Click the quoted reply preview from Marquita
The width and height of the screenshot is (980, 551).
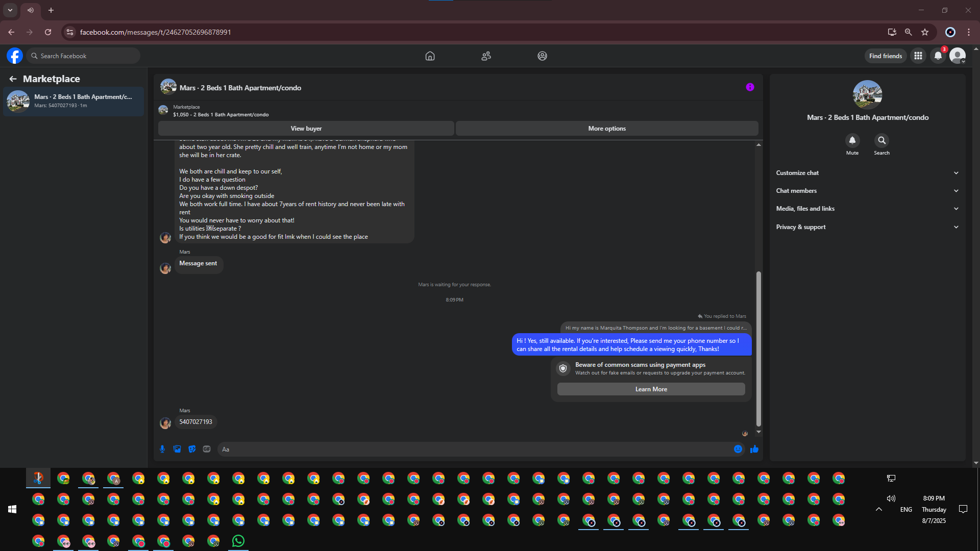point(655,328)
